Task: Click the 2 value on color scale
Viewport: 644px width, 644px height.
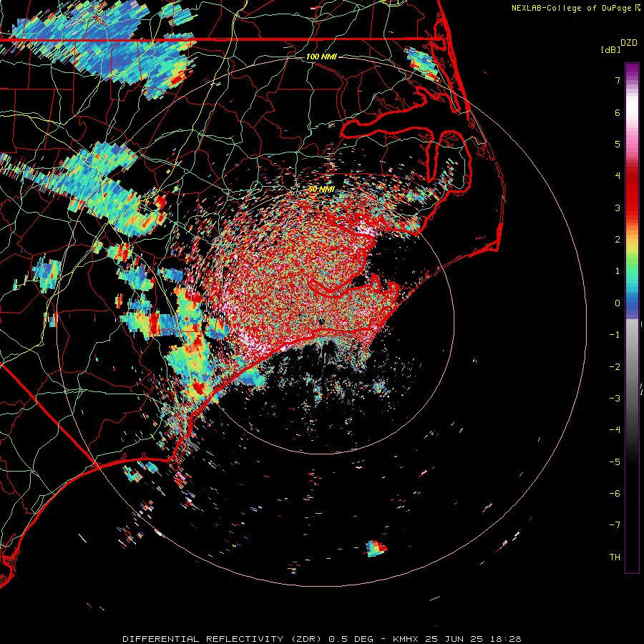Action: pos(618,240)
